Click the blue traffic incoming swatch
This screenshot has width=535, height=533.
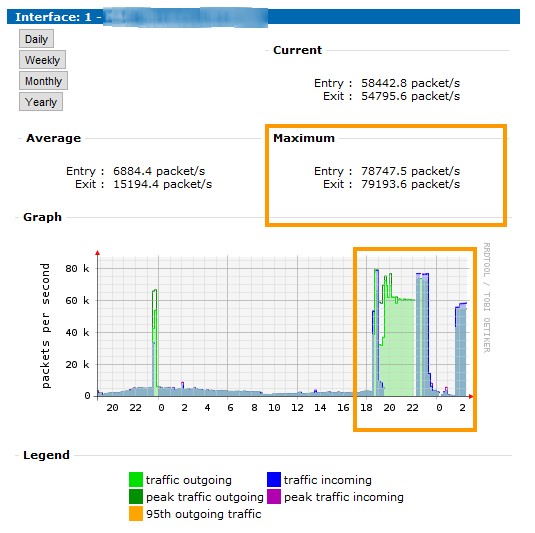tap(274, 480)
